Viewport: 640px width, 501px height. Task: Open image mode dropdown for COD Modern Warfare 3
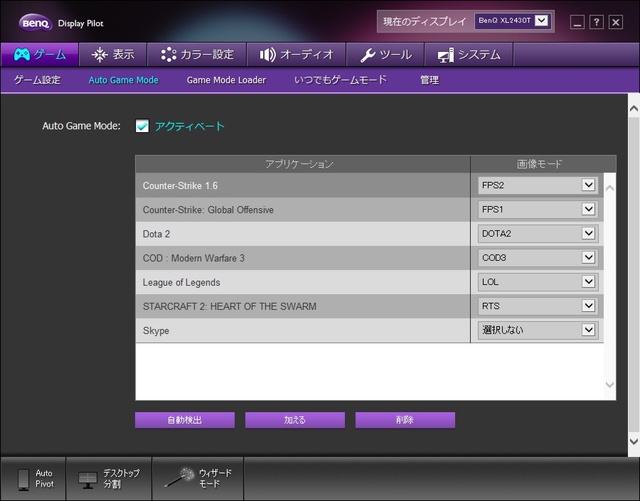tap(538, 258)
